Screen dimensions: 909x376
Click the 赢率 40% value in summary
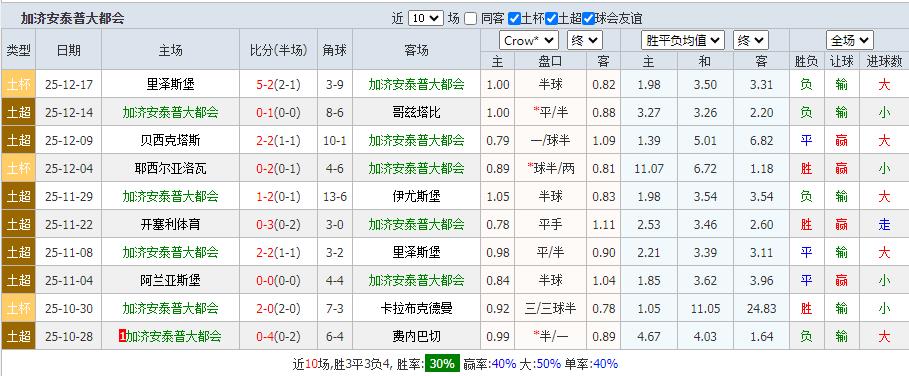click(504, 364)
